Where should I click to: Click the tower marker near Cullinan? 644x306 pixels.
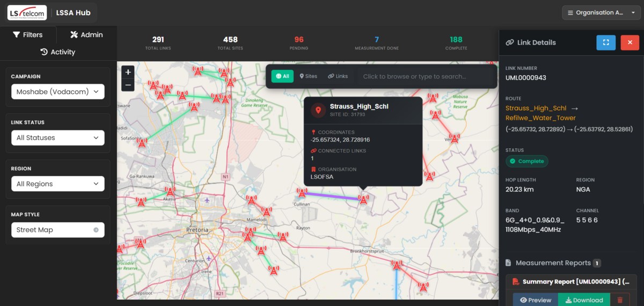[302, 193]
